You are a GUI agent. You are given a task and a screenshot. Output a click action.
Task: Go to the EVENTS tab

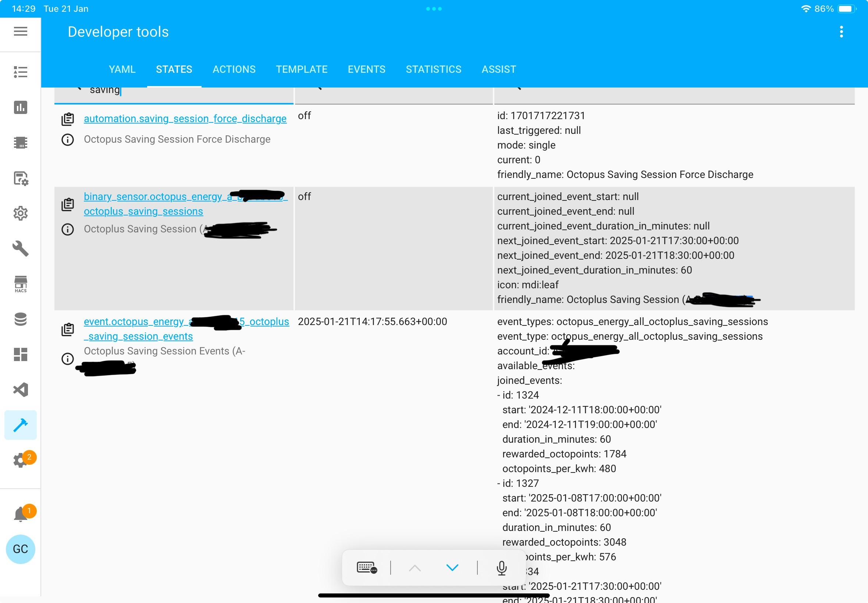[x=367, y=69]
